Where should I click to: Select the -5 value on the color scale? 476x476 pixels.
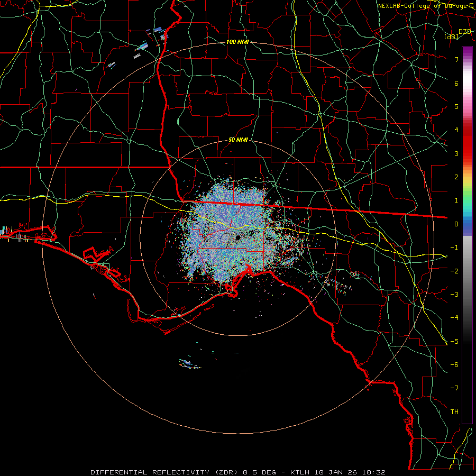click(x=454, y=341)
